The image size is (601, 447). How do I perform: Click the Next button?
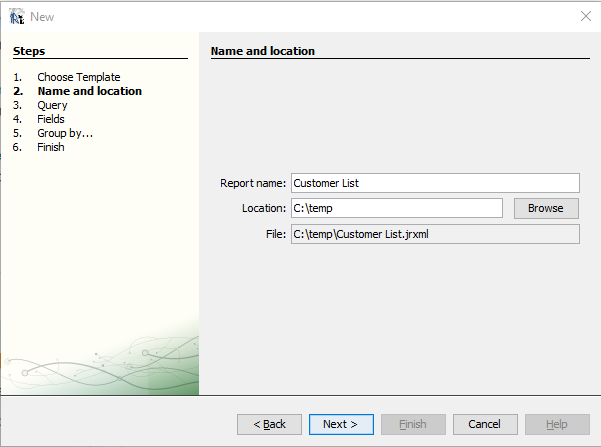[x=341, y=424]
